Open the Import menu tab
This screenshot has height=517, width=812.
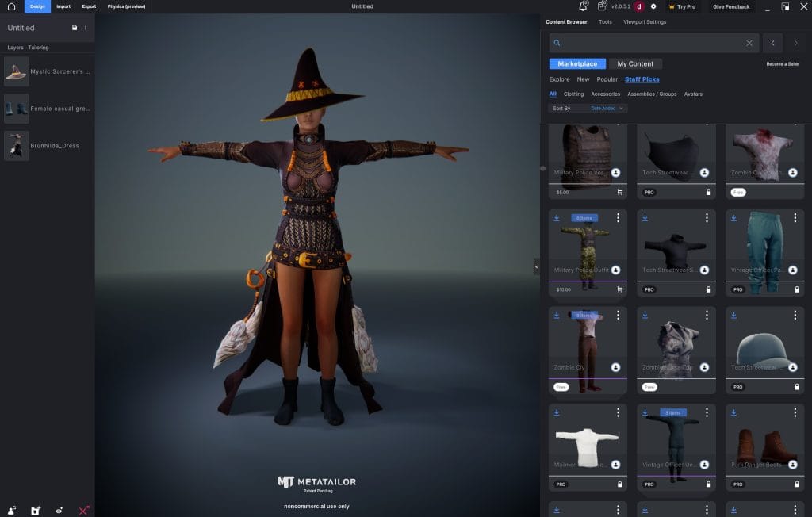(63, 6)
